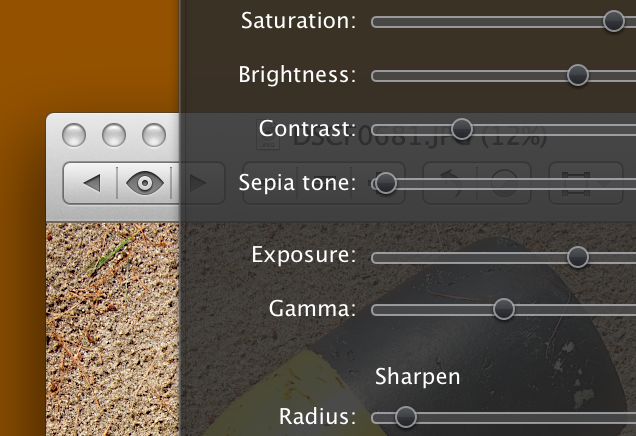This screenshot has width=636, height=436.
Task: Toggle the eye preview button
Action: [x=145, y=183]
